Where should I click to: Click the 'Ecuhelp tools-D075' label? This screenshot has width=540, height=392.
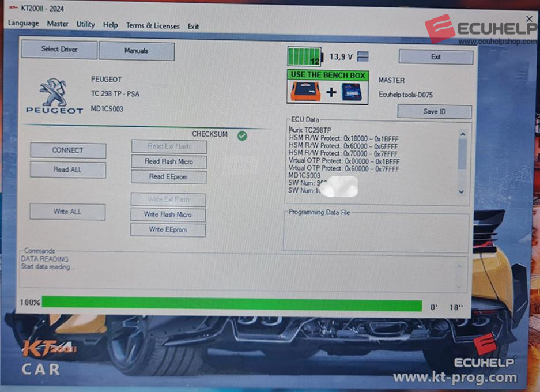[x=405, y=95]
